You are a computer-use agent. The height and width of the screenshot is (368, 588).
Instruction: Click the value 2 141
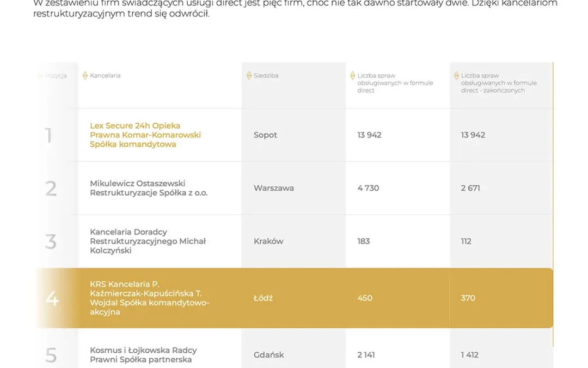pyautogui.click(x=366, y=355)
